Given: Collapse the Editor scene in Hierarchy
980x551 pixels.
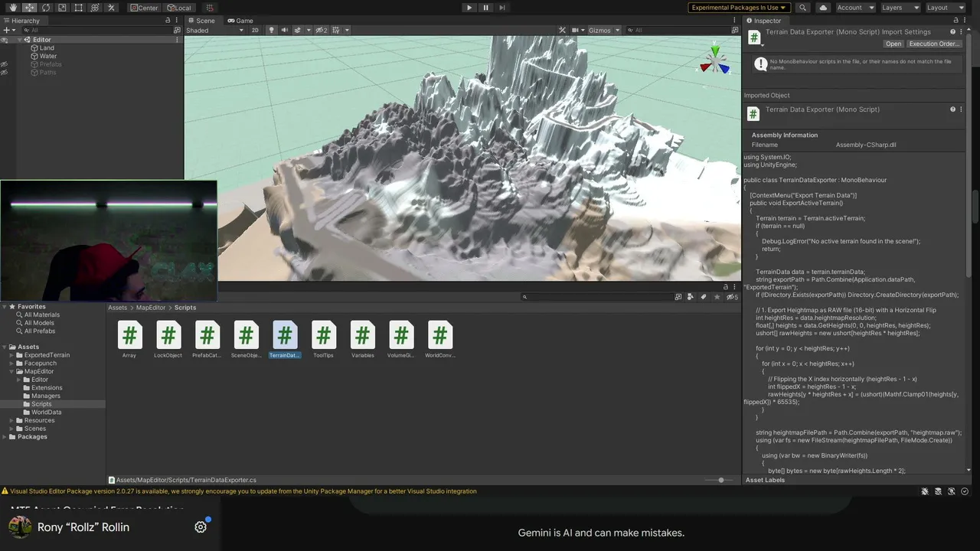Looking at the screenshot, I should [x=18, y=40].
